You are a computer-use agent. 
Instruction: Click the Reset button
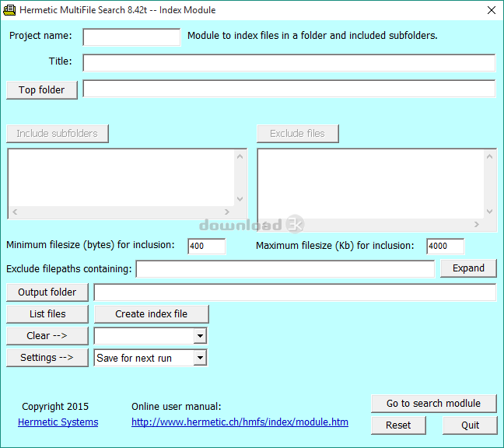click(398, 425)
